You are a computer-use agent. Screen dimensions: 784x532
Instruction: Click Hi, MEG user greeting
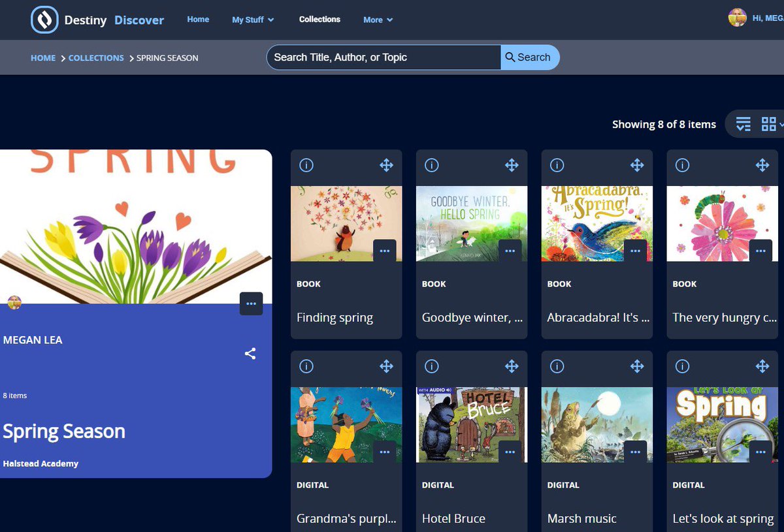(768, 18)
